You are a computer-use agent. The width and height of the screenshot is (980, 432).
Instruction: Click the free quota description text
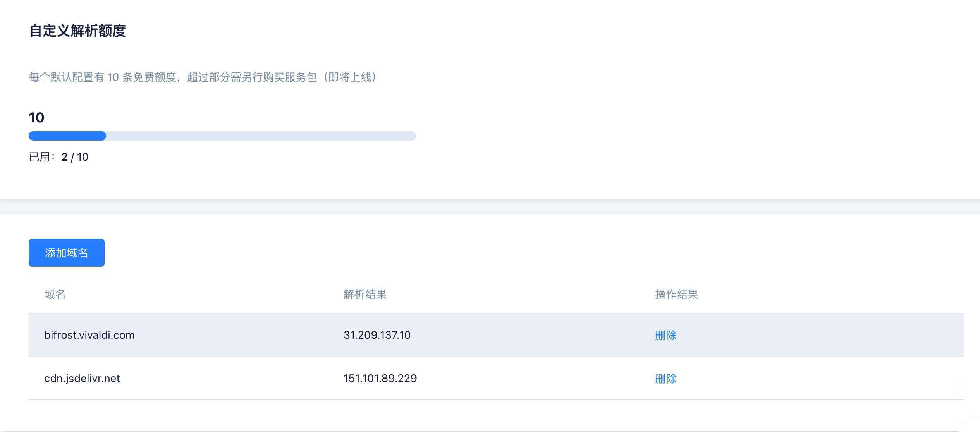point(174,77)
